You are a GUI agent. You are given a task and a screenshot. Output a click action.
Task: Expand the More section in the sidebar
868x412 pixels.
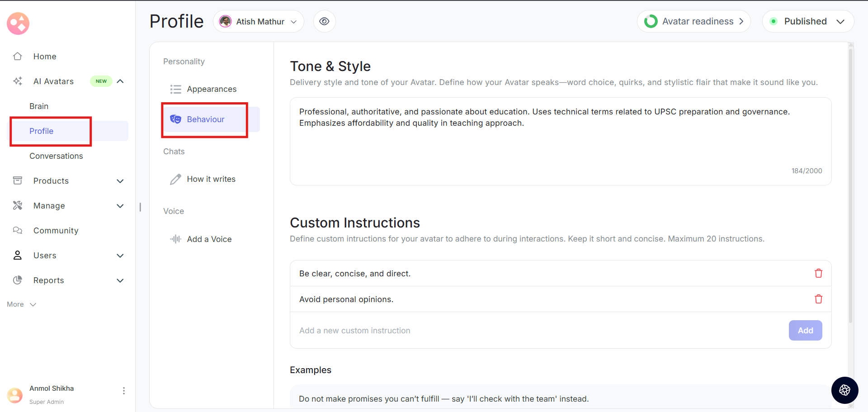point(21,304)
